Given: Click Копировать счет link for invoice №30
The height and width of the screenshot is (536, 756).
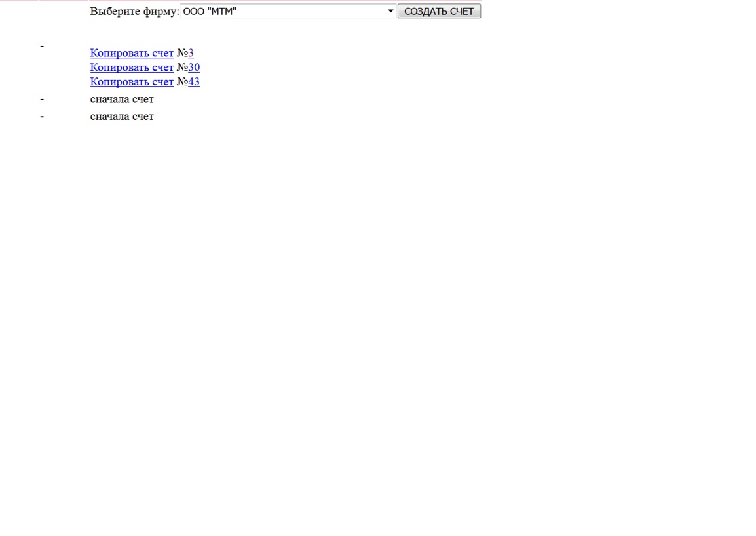Looking at the screenshot, I should pos(132,67).
